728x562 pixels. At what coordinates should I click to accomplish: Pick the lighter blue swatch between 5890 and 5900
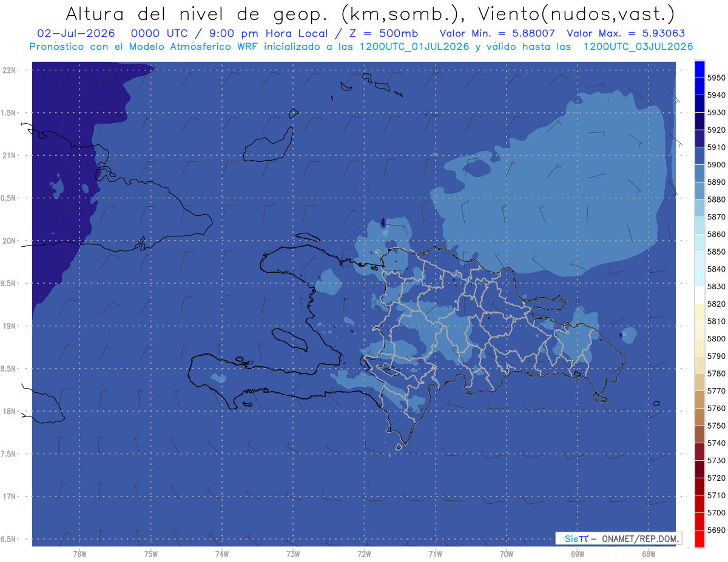pos(699,173)
